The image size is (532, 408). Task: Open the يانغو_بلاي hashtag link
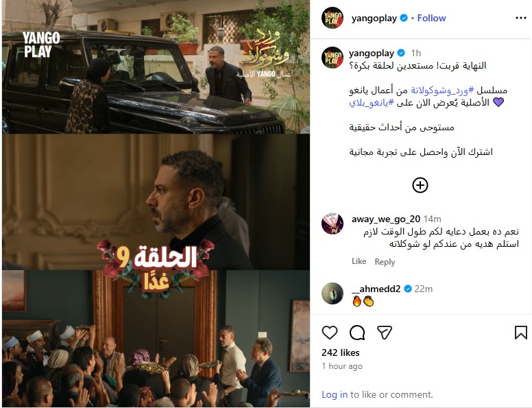pos(371,102)
